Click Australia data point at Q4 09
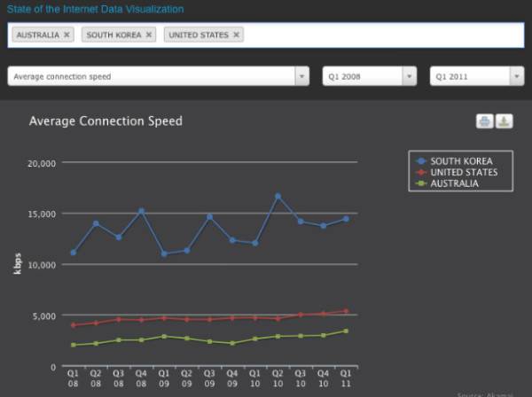The width and height of the screenshot is (532, 397). tap(232, 343)
